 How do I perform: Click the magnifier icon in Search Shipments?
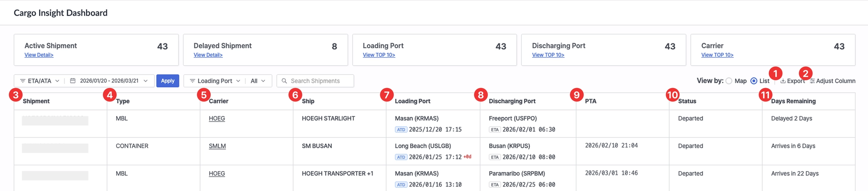[284, 81]
